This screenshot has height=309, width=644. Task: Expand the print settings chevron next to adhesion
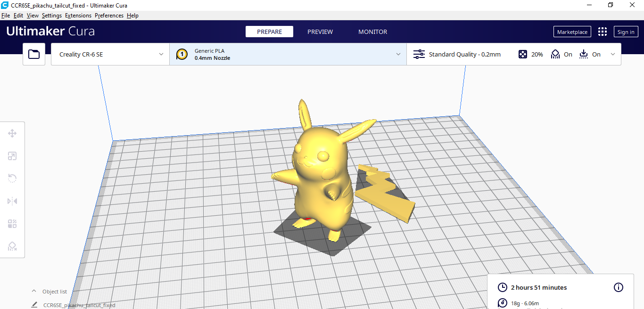(x=613, y=54)
